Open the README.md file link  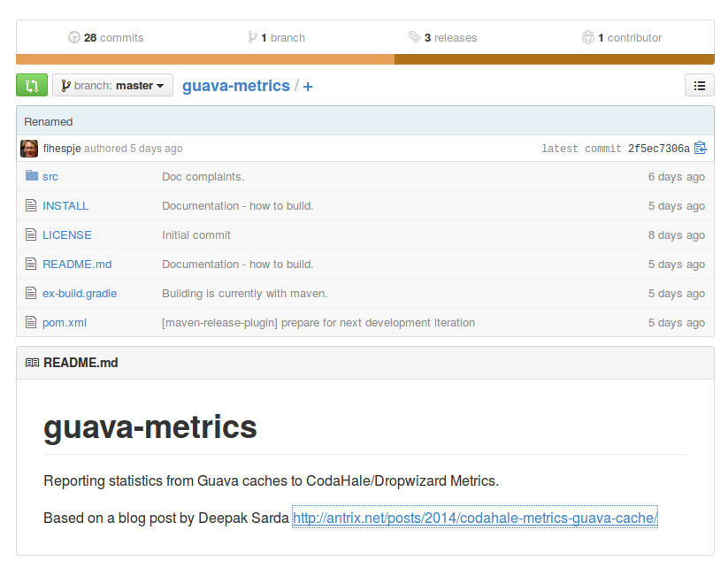point(77,265)
